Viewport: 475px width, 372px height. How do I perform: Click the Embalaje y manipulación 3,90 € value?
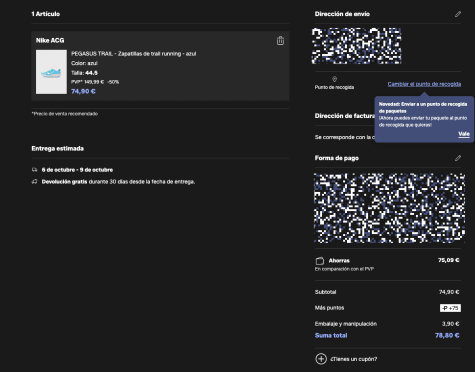click(x=450, y=324)
